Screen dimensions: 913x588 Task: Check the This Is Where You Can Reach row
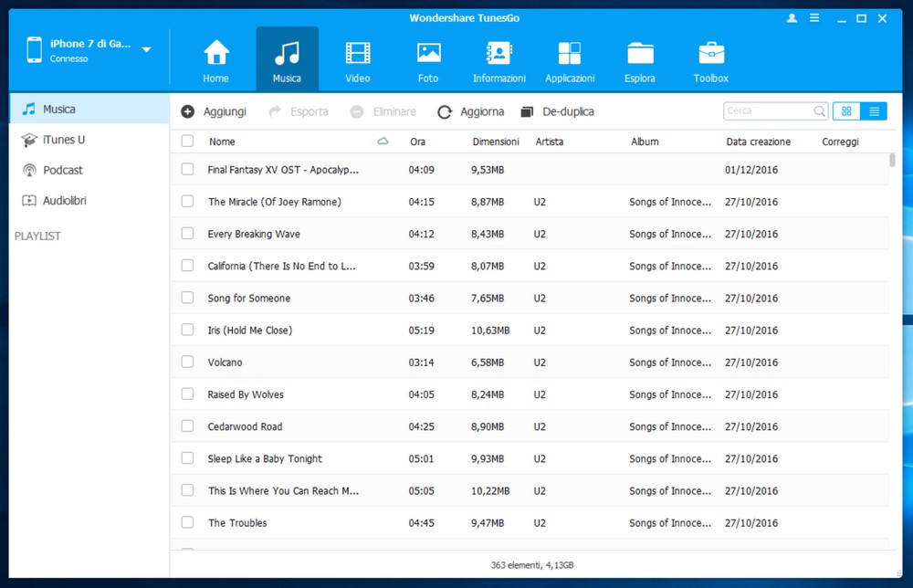click(187, 489)
